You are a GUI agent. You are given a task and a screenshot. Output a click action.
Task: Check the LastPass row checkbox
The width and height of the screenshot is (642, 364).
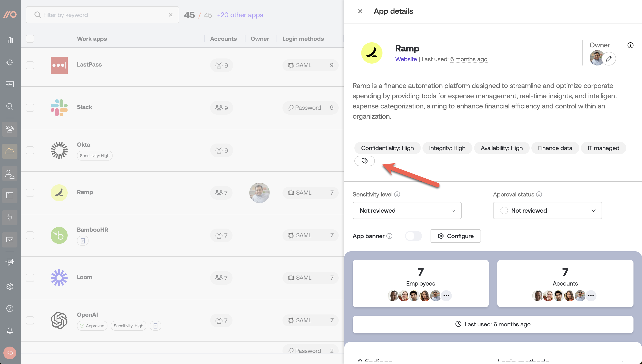[x=30, y=65]
